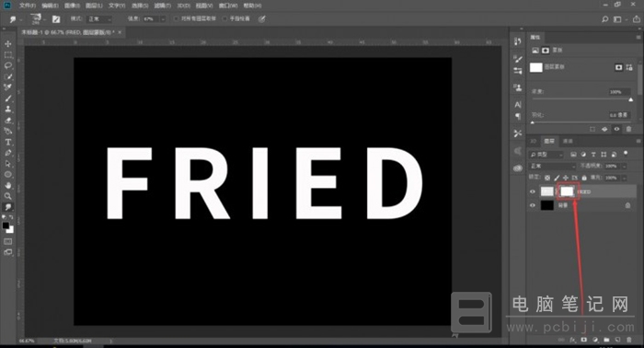Select the Eyedropper tool

[7, 87]
